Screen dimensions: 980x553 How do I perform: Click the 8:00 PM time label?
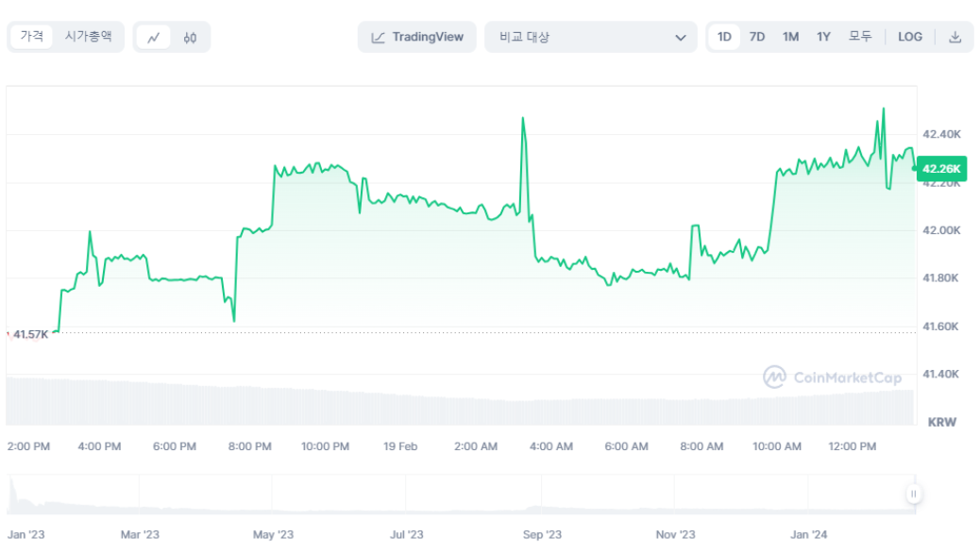tap(249, 446)
